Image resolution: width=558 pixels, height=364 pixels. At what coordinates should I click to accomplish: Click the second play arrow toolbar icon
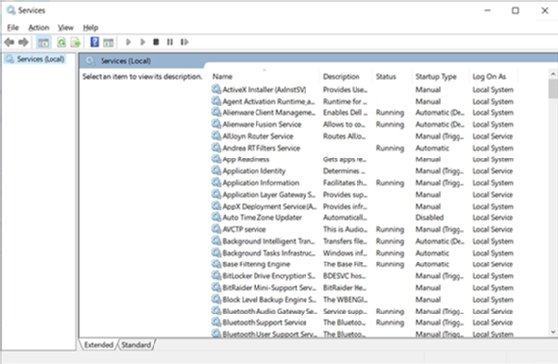[x=142, y=42]
